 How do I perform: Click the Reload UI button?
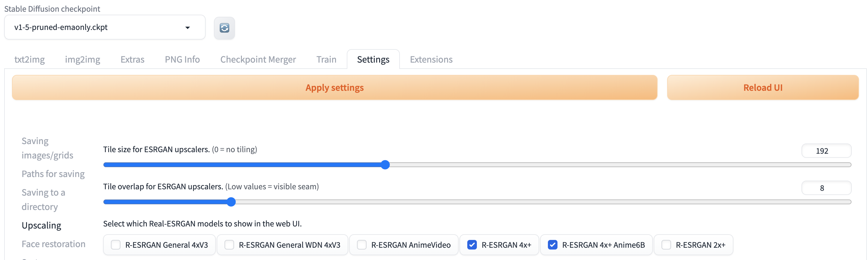pyautogui.click(x=762, y=87)
